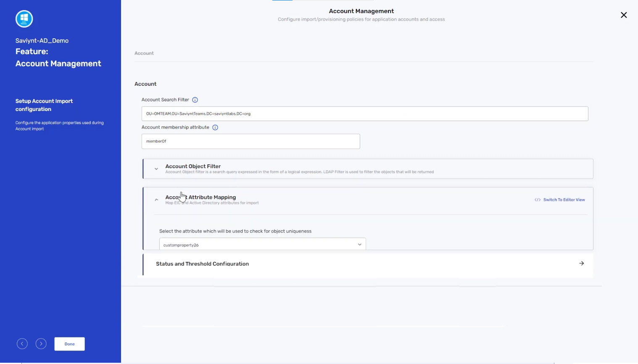
Task: Click the memberOf membership attribute field
Action: 250,141
